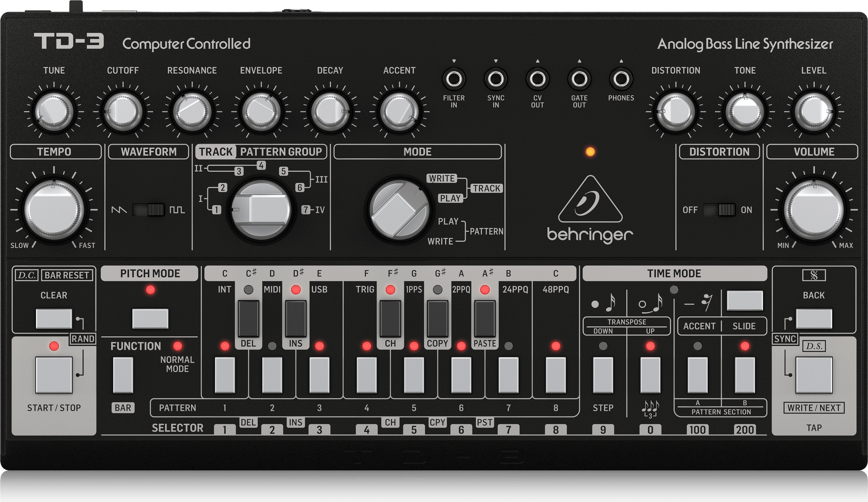Click the GATE OUT jack
Viewport: 868px width, 502px height.
tap(579, 79)
